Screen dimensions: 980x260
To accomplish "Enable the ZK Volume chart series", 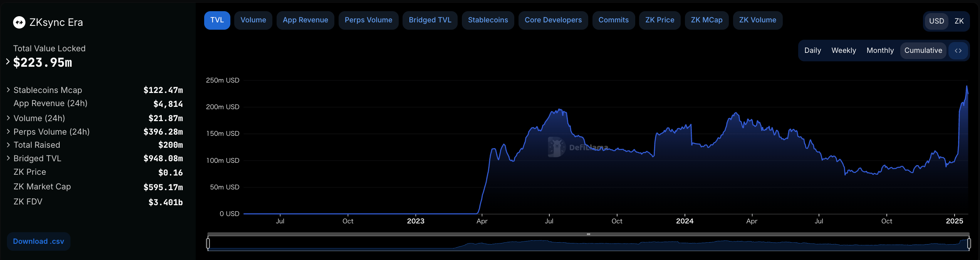I will (757, 20).
